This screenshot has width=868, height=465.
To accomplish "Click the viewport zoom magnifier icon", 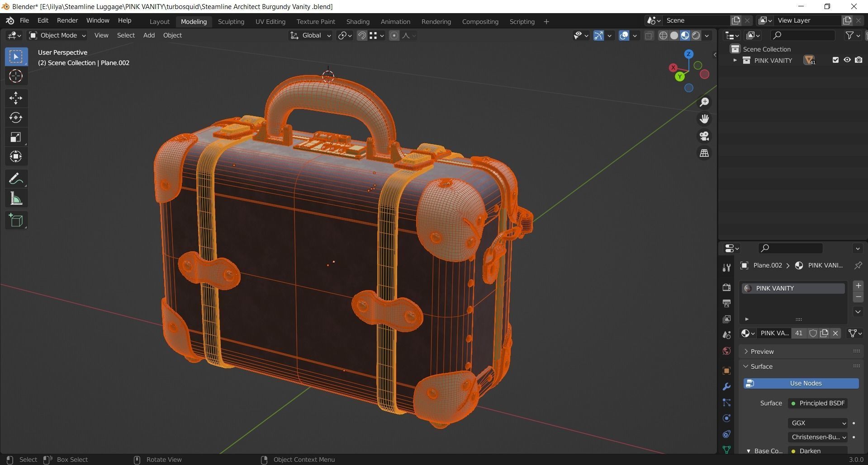I will [x=704, y=102].
